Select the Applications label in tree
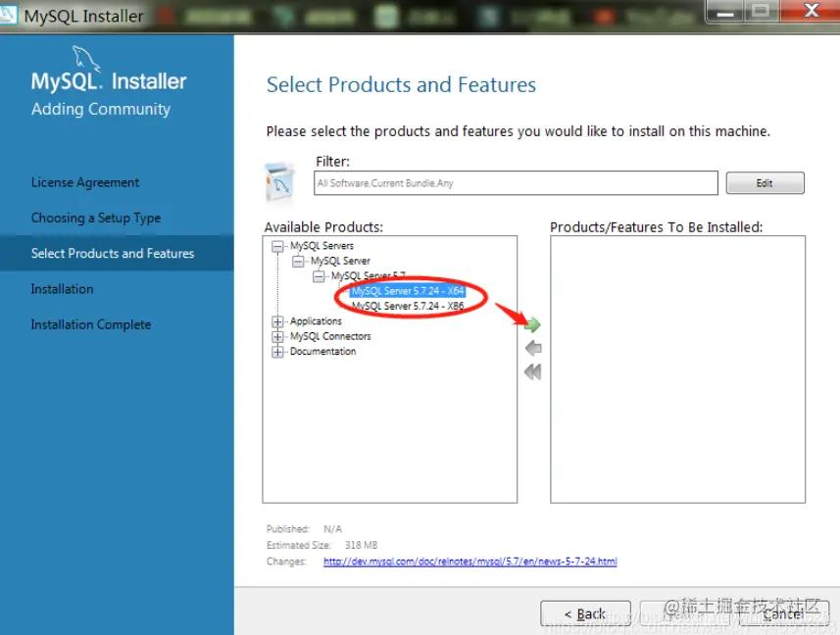The width and height of the screenshot is (840, 635). [316, 321]
